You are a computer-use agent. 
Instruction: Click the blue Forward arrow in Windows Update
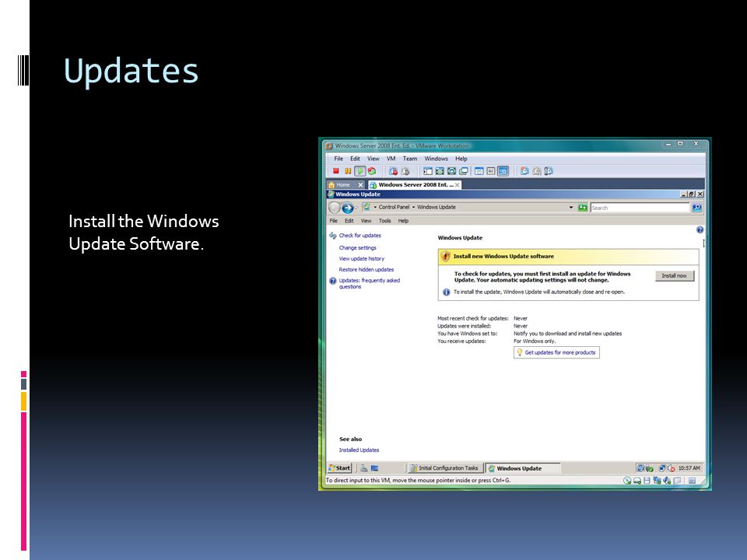point(347,208)
